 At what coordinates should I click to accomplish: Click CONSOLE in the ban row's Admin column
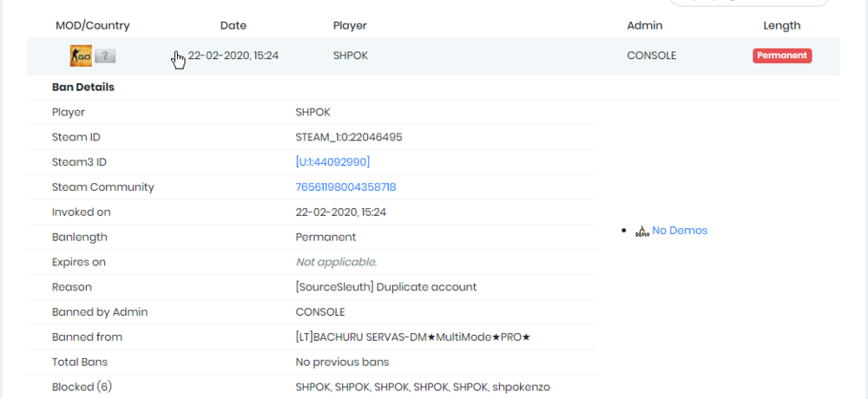tap(651, 56)
